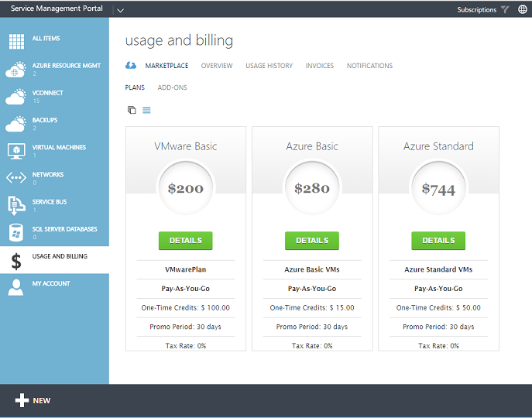Open the Azure Resource Mgmt label
The image size is (532, 418).
point(67,66)
